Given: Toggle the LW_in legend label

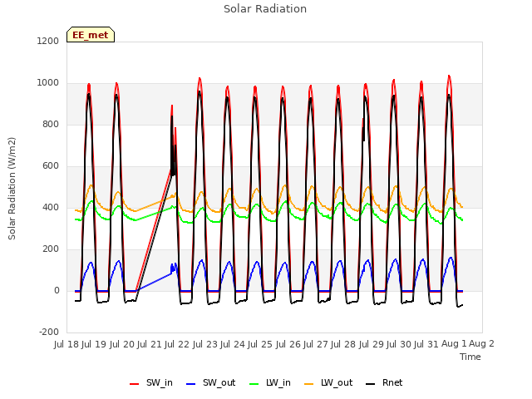Looking at the screenshot, I should 278,382.
